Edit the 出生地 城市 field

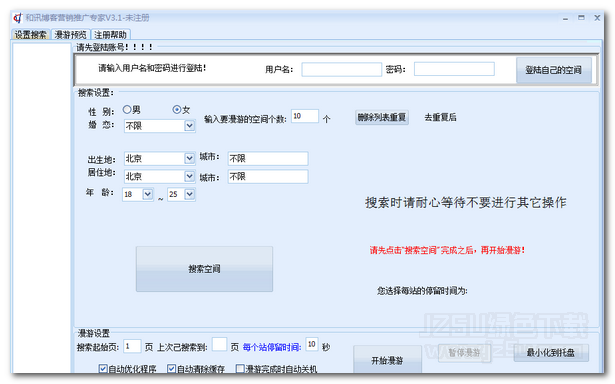[x=268, y=158]
